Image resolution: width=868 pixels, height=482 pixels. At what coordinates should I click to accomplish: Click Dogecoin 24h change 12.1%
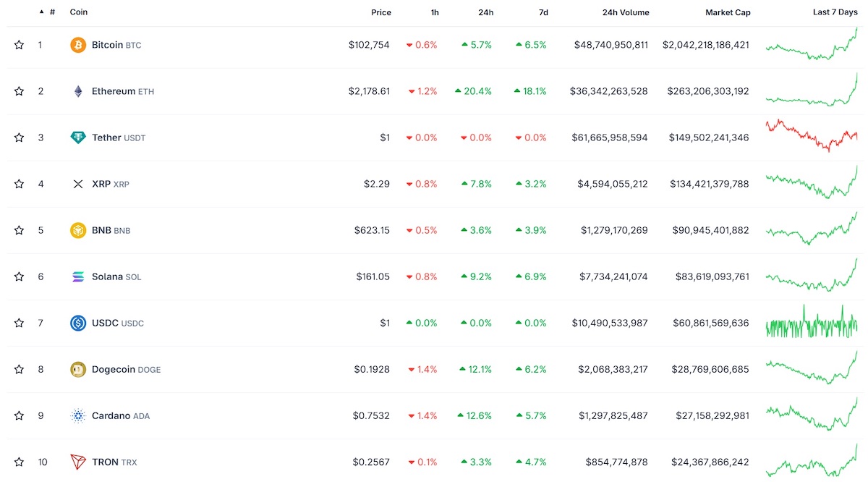pyautogui.click(x=475, y=369)
